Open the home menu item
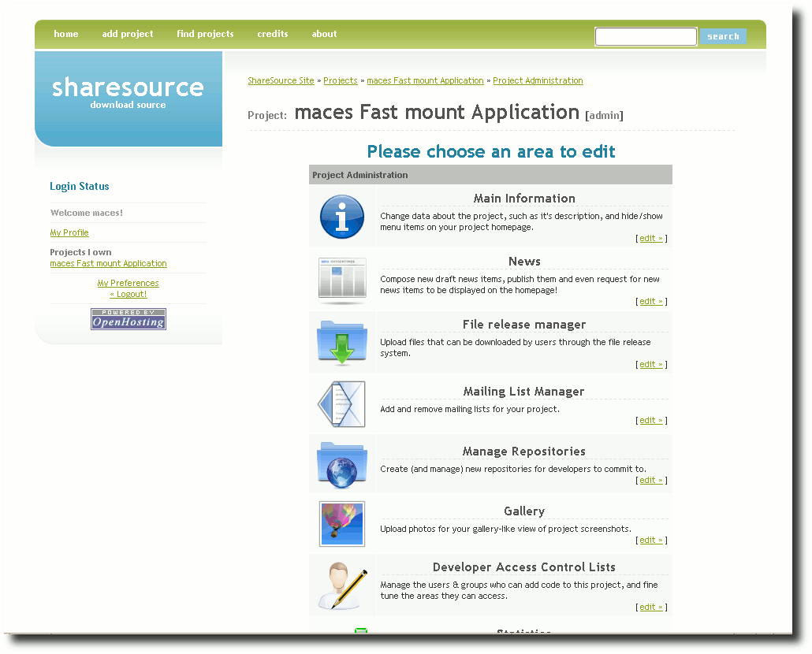Screen dimensions: 812x654 pyautogui.click(x=66, y=34)
